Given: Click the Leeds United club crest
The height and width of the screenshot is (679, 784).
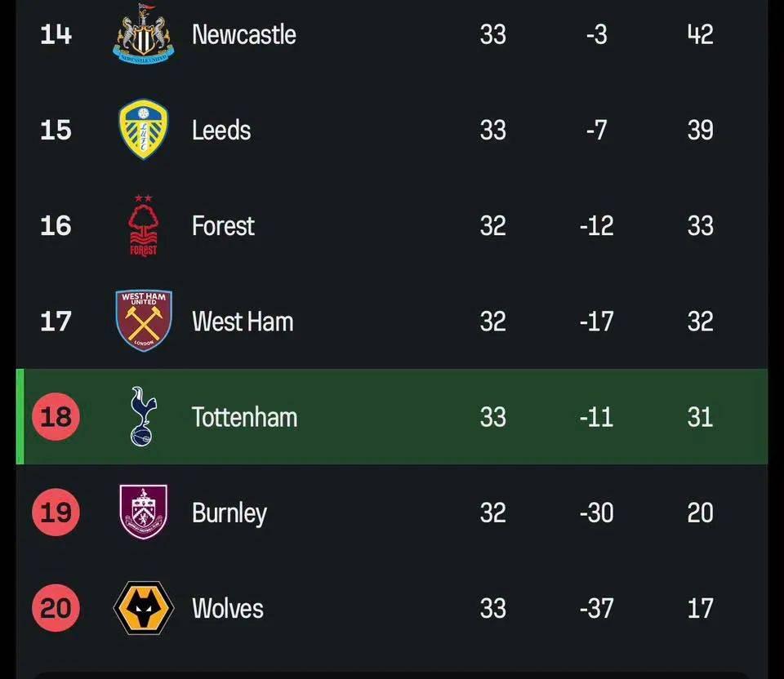Looking at the screenshot, I should (144, 129).
